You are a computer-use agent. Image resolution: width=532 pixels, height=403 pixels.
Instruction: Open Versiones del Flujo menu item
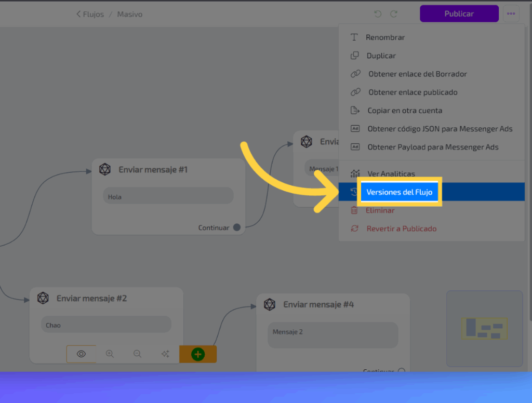tap(399, 192)
